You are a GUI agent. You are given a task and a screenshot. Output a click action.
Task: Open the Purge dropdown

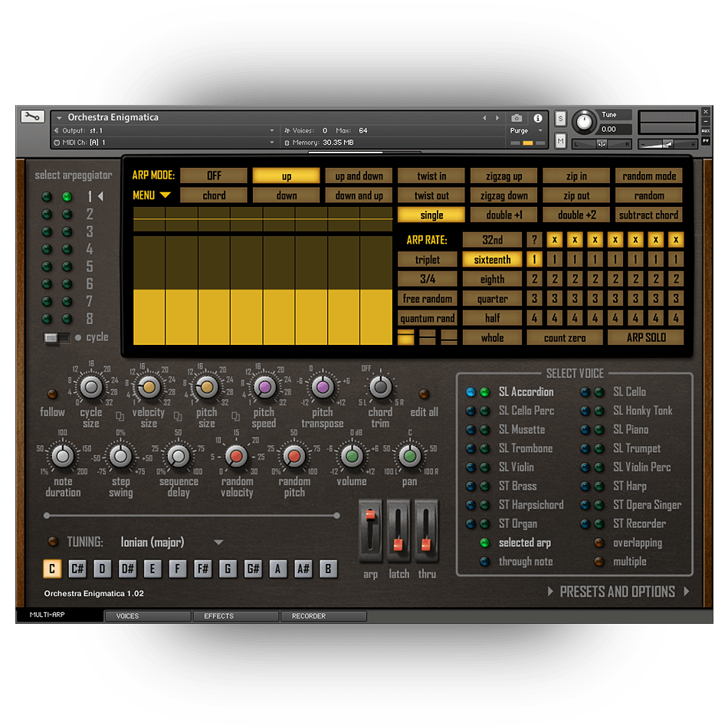pyautogui.click(x=526, y=130)
